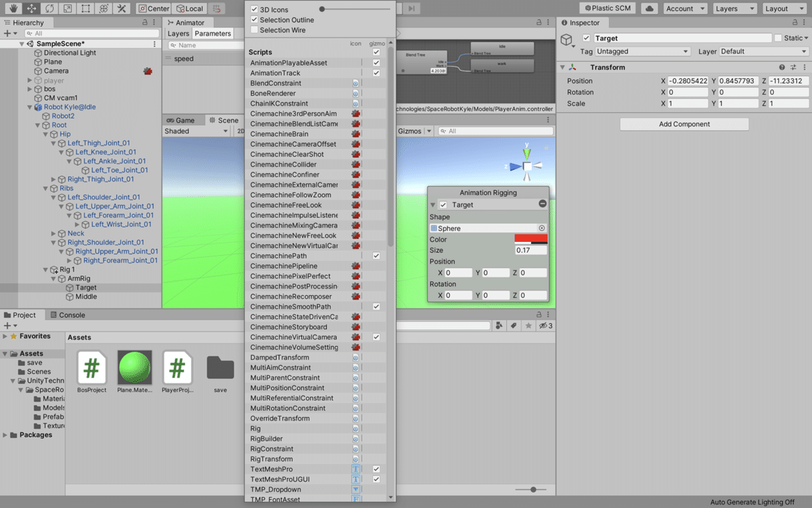Activate the Rotate tool
The image size is (812, 508).
[49, 9]
